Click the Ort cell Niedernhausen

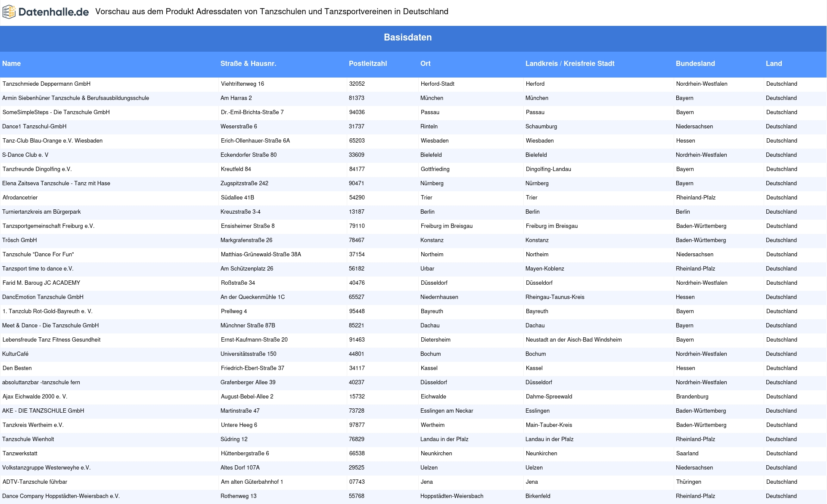click(439, 297)
